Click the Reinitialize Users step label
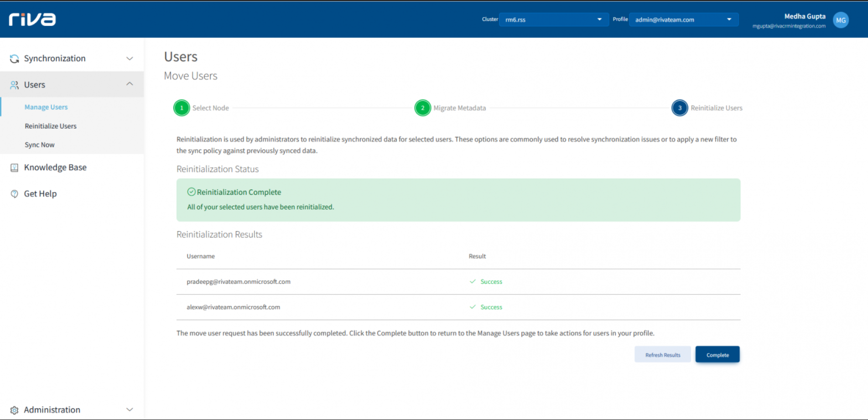 click(x=717, y=108)
